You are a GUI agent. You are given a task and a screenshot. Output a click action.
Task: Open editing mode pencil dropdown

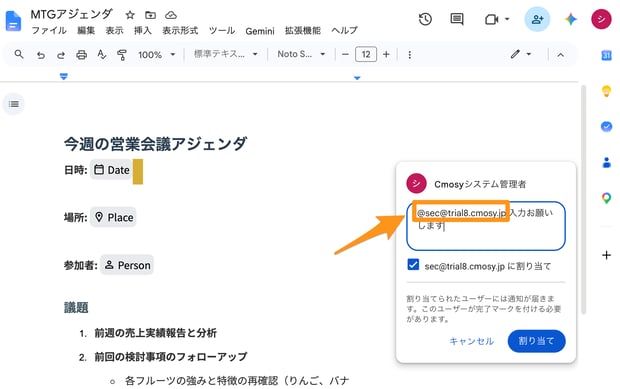coord(520,54)
